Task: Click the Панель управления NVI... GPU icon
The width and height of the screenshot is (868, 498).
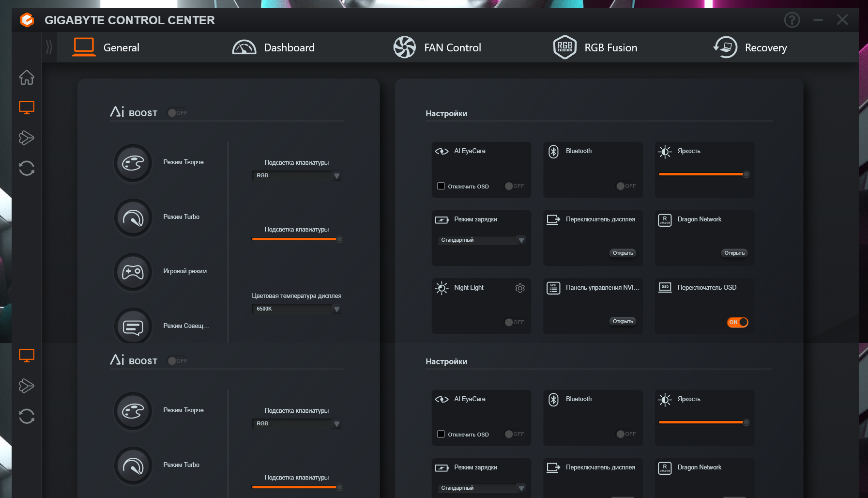Action: (553, 288)
